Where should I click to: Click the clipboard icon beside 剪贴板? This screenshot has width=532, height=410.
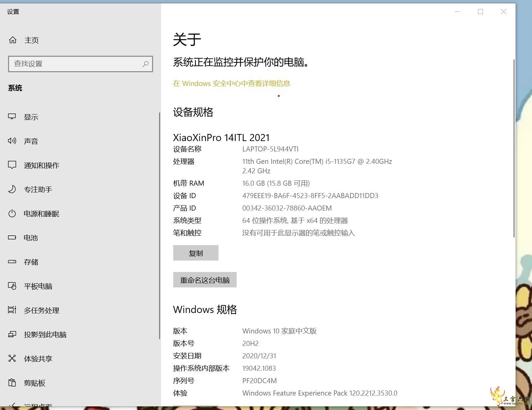(12, 382)
